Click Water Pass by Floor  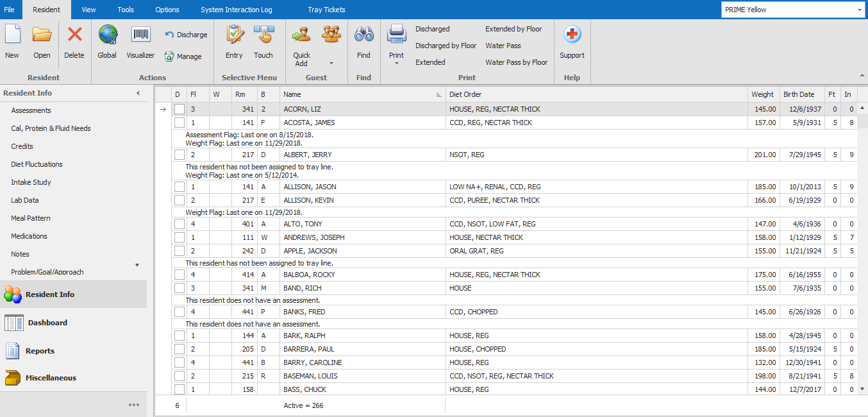pyautogui.click(x=517, y=62)
